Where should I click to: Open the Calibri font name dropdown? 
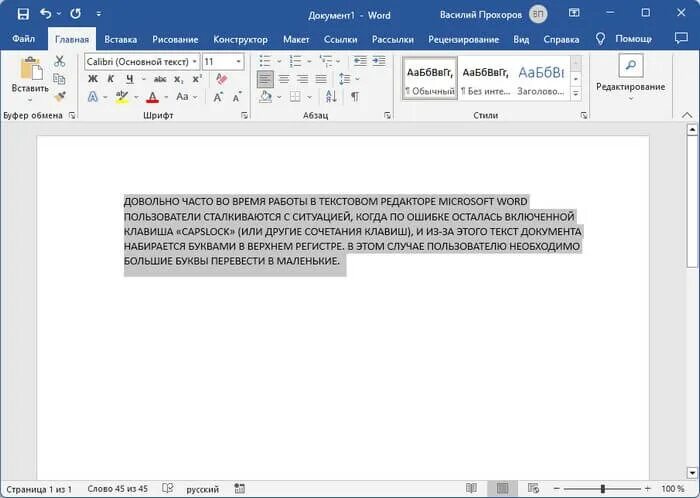click(x=195, y=62)
